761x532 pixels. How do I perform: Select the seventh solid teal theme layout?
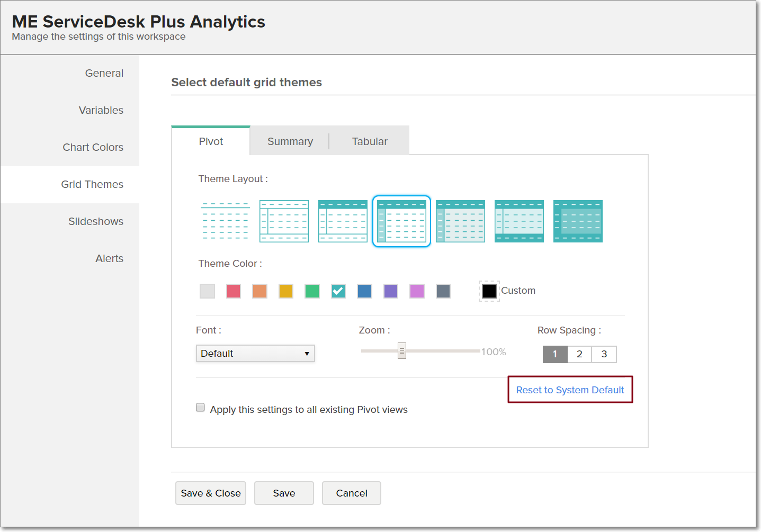click(578, 221)
